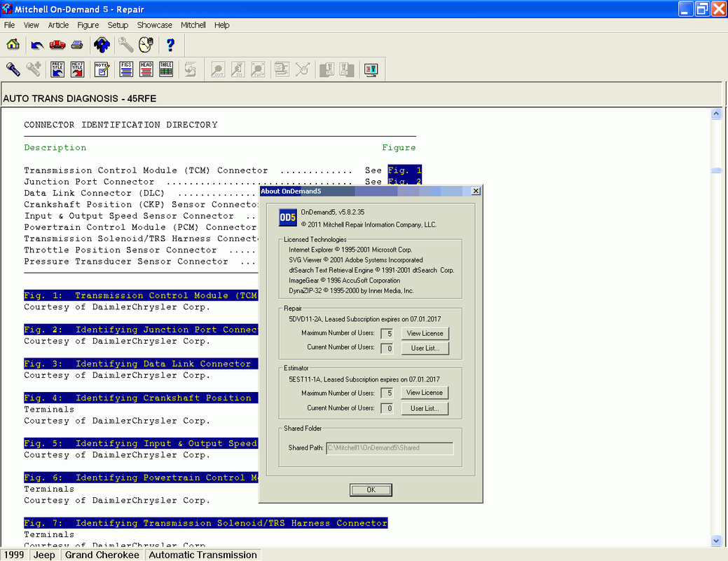728x561 pixels.
Task: Open Fig. 4: Identifying Crankshaft Position link
Action: tap(141, 398)
